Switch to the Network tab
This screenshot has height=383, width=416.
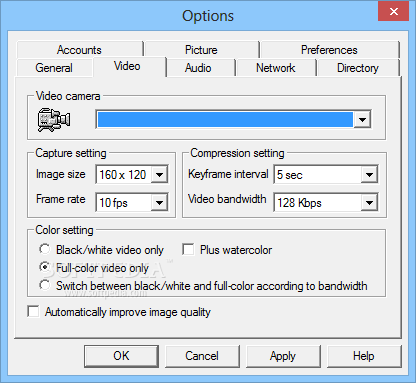pos(275,68)
